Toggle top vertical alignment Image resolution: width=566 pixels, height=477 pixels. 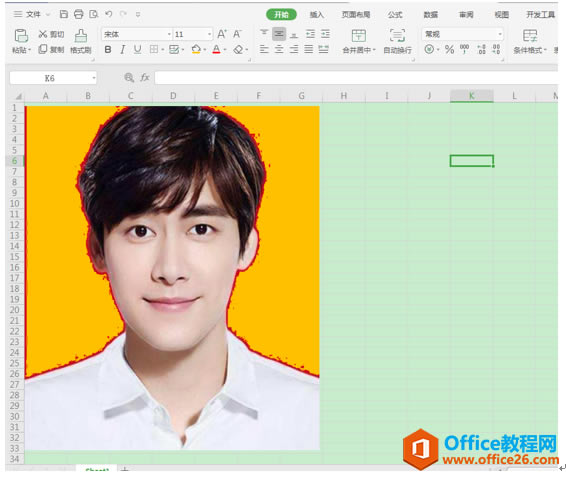click(264, 33)
